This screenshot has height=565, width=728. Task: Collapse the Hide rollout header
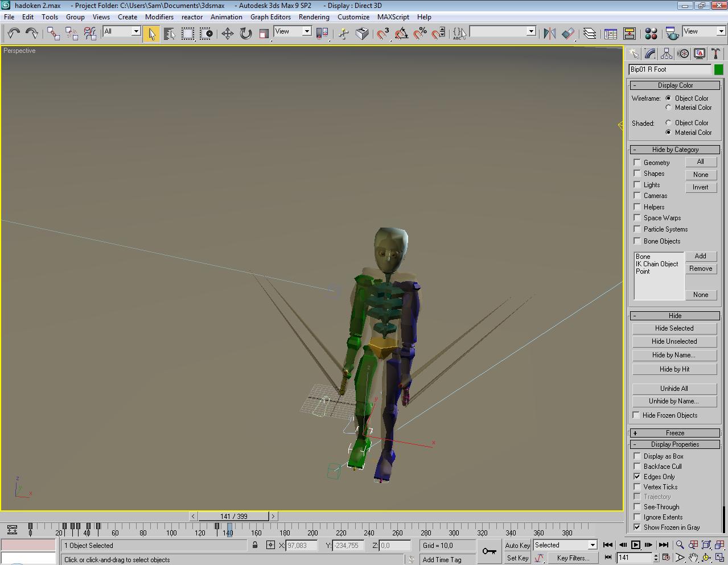(675, 316)
